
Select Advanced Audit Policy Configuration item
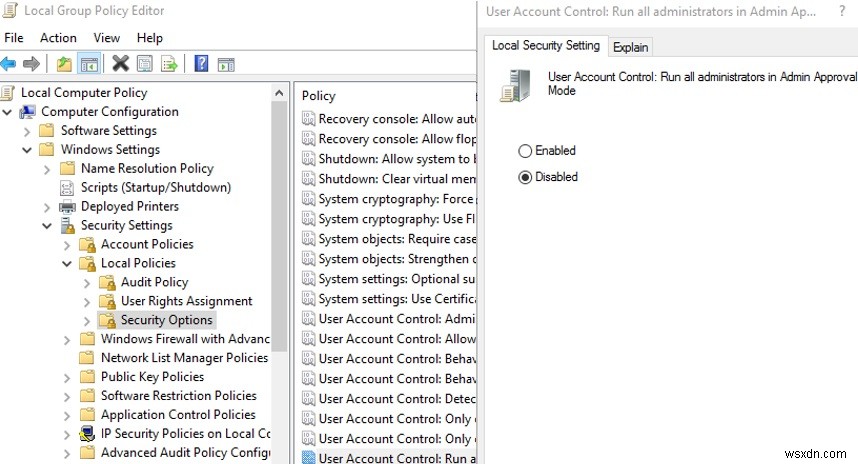(x=185, y=453)
